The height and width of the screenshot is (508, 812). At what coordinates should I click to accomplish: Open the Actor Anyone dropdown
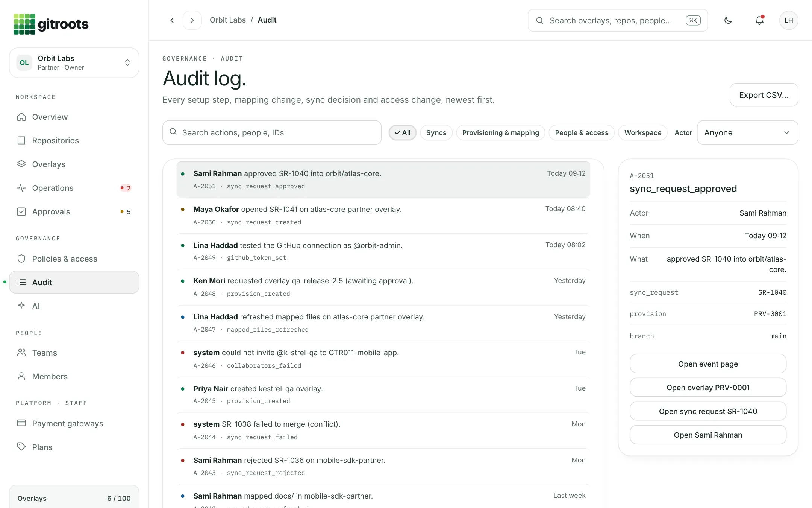tap(747, 133)
